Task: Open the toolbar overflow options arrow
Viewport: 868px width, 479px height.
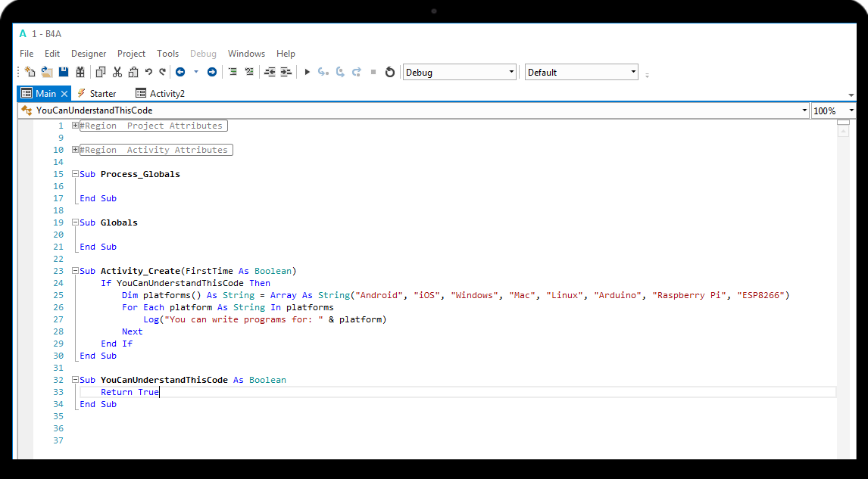Action: [x=647, y=75]
